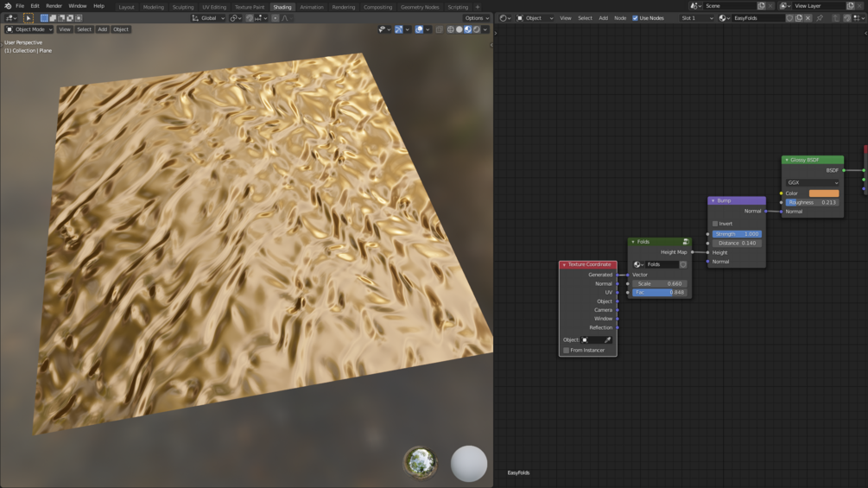This screenshot has height=488, width=868.
Task: Click the Object field icon in Texture Coordinate
Action: pos(585,339)
